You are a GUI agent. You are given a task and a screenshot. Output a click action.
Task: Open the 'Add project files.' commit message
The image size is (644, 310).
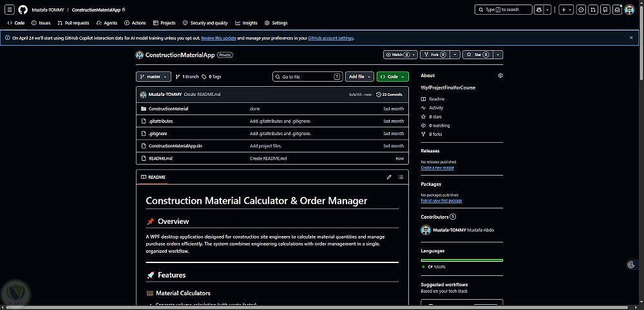[x=266, y=146]
